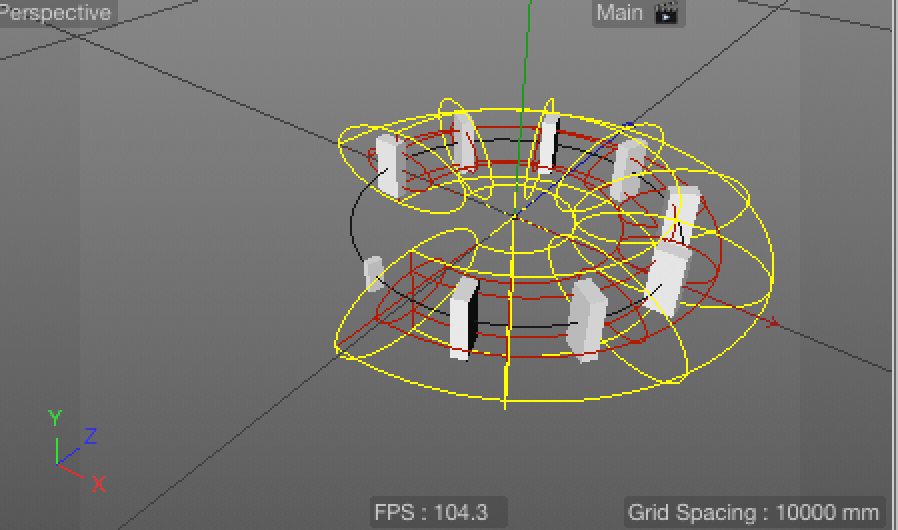This screenshot has width=898, height=530.
Task: Click the red X letter on axis gizmo
Action: (99, 484)
